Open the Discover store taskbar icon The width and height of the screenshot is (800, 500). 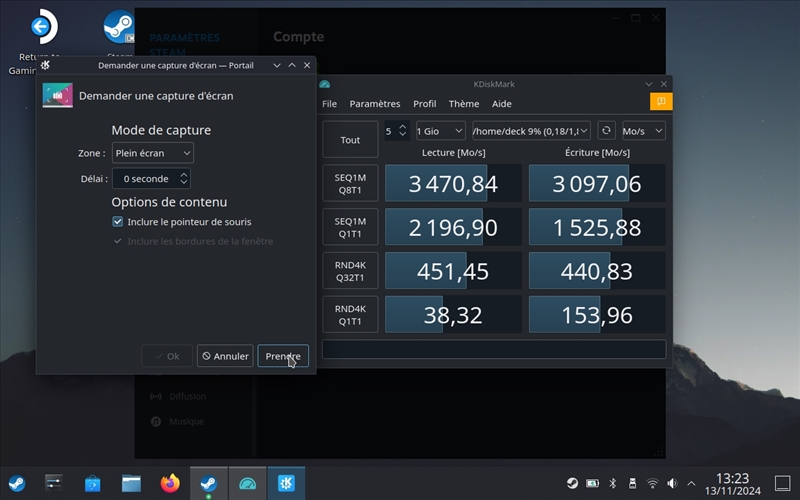pos(93,484)
